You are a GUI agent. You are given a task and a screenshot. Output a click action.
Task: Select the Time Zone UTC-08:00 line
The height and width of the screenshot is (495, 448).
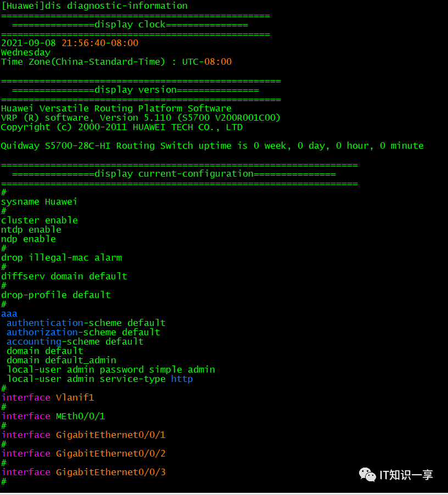tap(116, 61)
